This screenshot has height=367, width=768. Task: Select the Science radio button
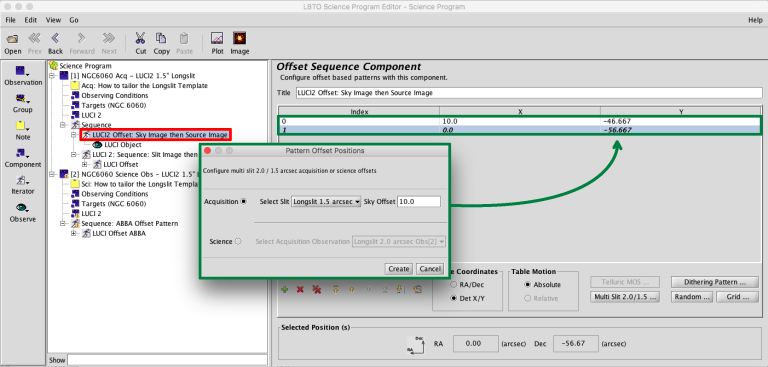(x=238, y=241)
